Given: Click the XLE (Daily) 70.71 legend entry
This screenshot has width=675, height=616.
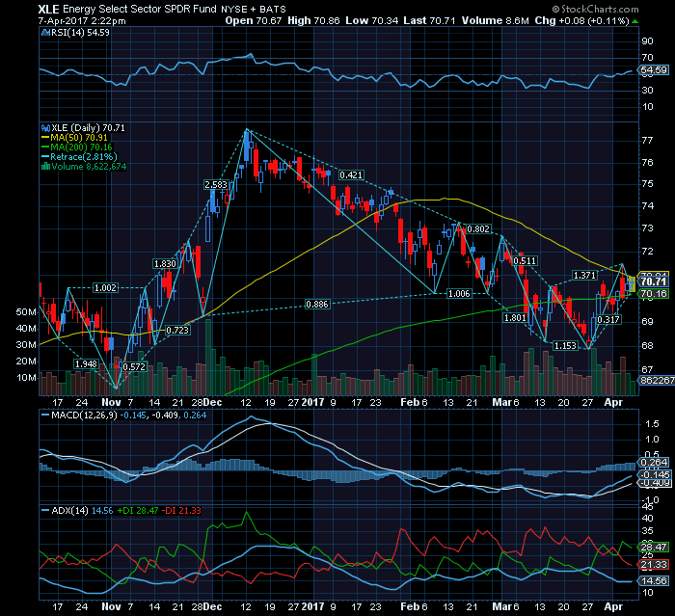Looking at the screenshot, I should click(x=88, y=128).
